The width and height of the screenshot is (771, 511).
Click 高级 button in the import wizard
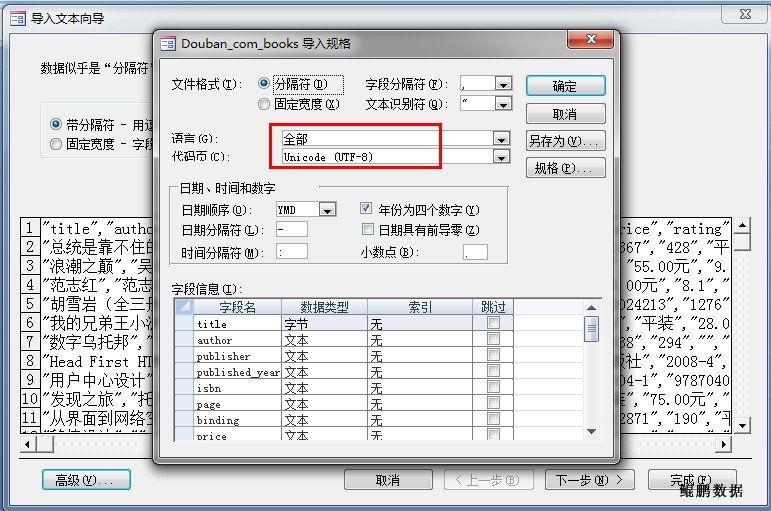tap(86, 480)
